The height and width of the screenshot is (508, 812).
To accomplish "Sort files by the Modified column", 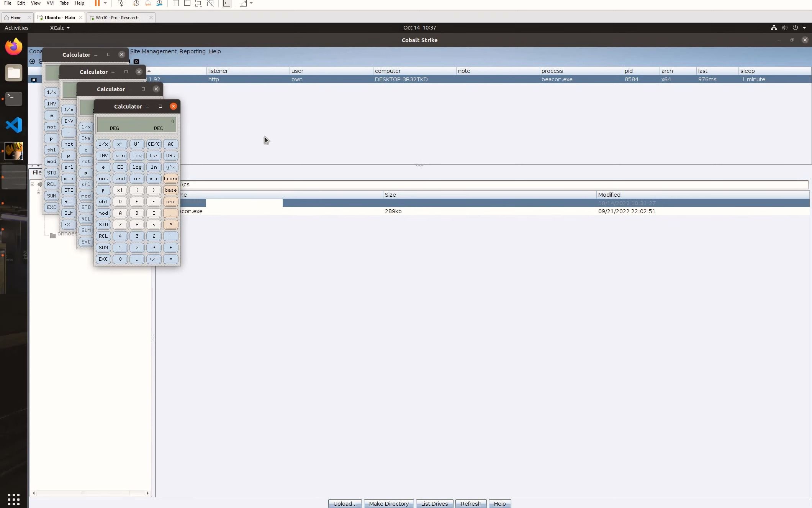I will pyautogui.click(x=703, y=195).
